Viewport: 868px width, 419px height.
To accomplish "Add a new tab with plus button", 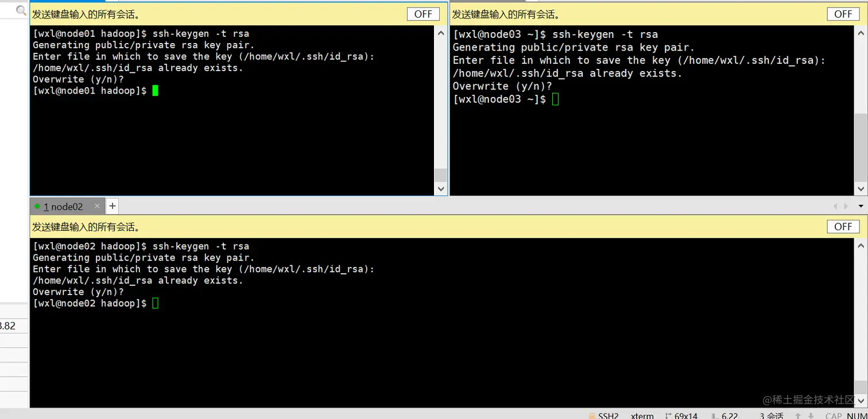I will [x=113, y=206].
